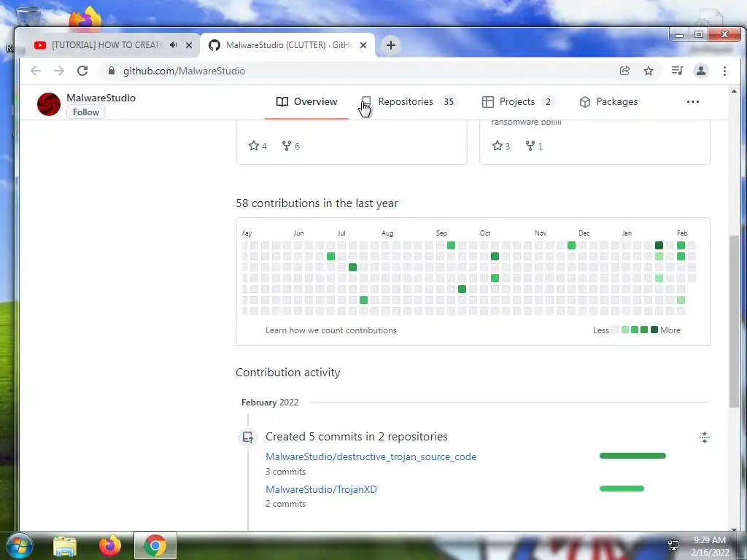Click the network icon in system tray
The image size is (747, 560).
pos(673,545)
